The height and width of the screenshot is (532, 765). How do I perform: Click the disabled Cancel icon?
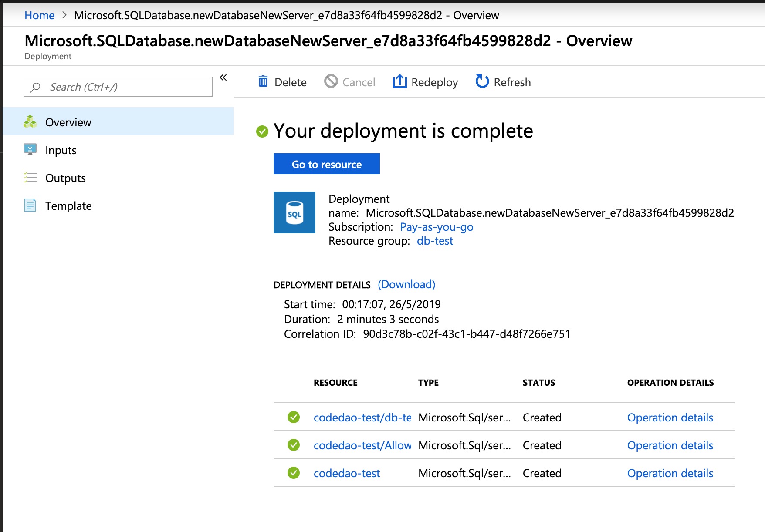(x=331, y=81)
